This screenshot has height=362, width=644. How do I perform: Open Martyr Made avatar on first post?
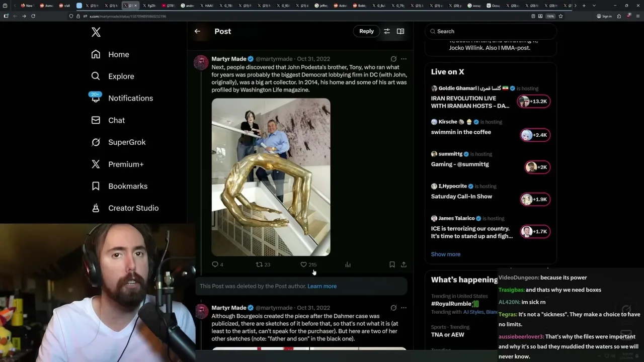(201, 63)
